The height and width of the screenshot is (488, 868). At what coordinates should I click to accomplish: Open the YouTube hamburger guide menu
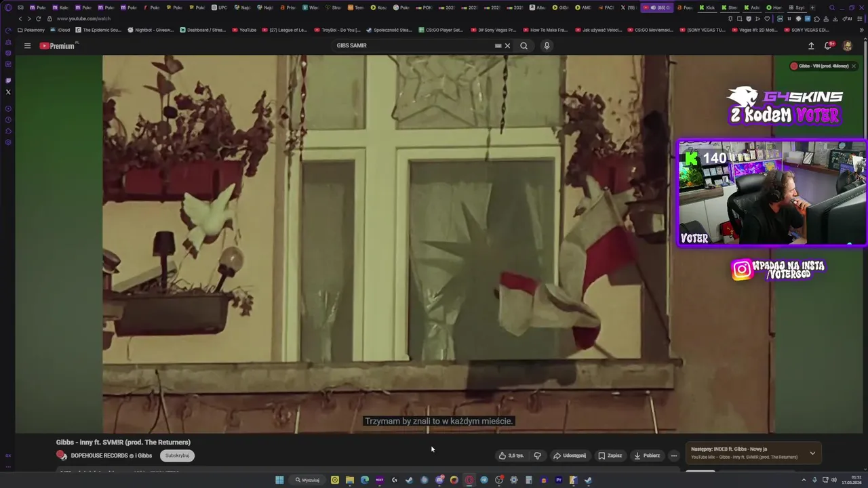(x=27, y=45)
